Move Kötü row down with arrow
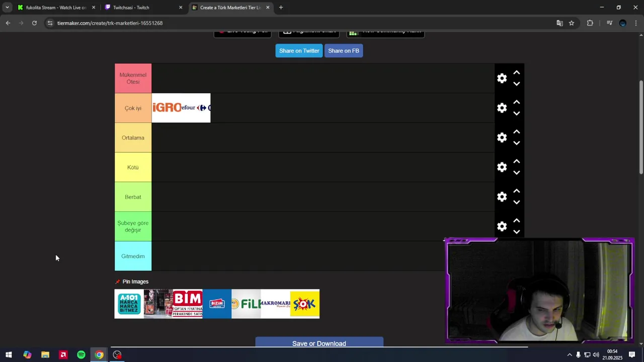The height and width of the screenshot is (362, 644). 516,173
